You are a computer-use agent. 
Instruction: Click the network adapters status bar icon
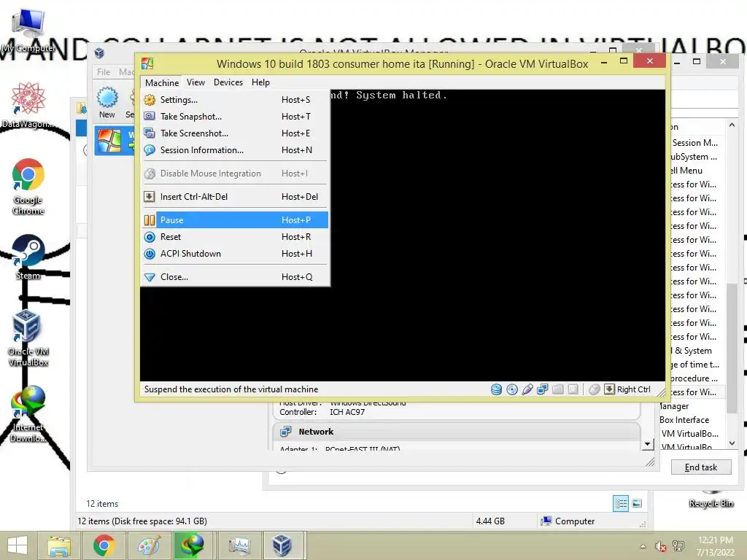tap(542, 389)
